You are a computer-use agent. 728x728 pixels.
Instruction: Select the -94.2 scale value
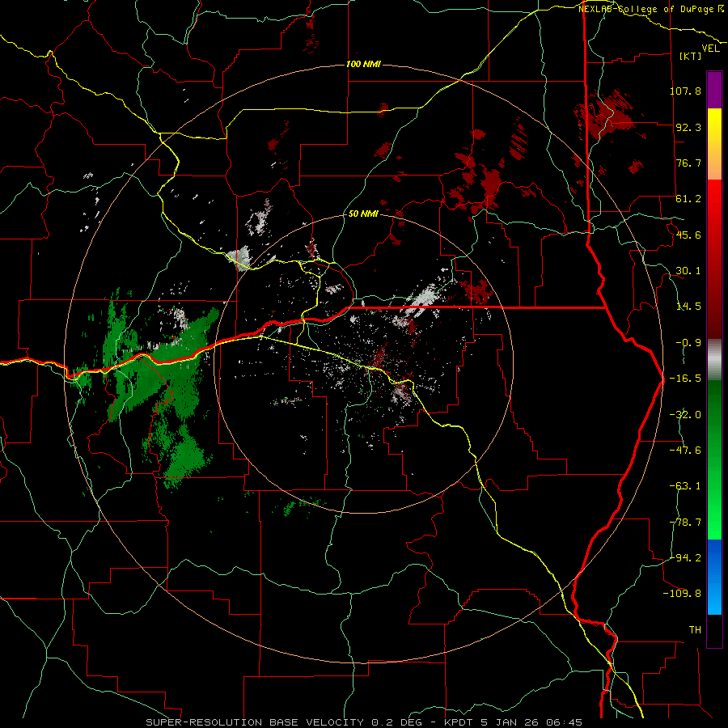click(x=685, y=557)
